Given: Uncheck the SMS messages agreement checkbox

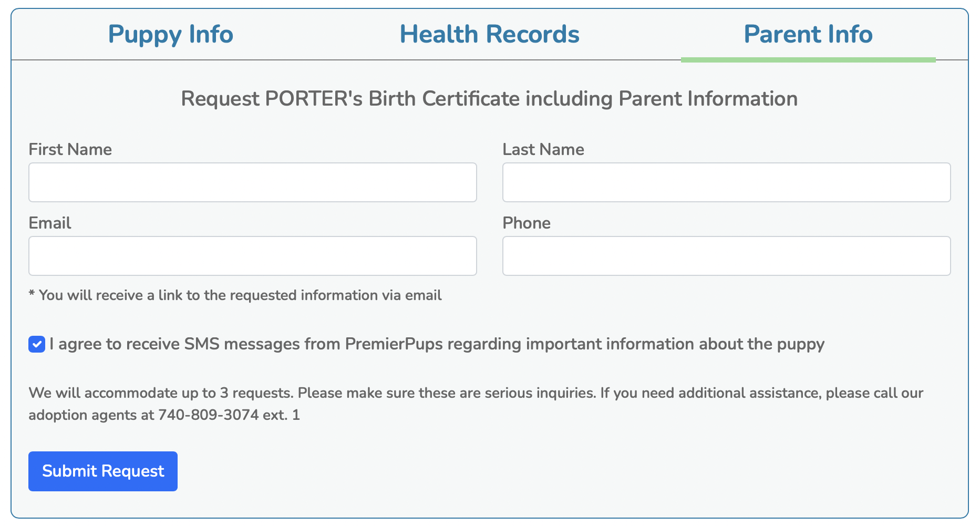Looking at the screenshot, I should [37, 345].
